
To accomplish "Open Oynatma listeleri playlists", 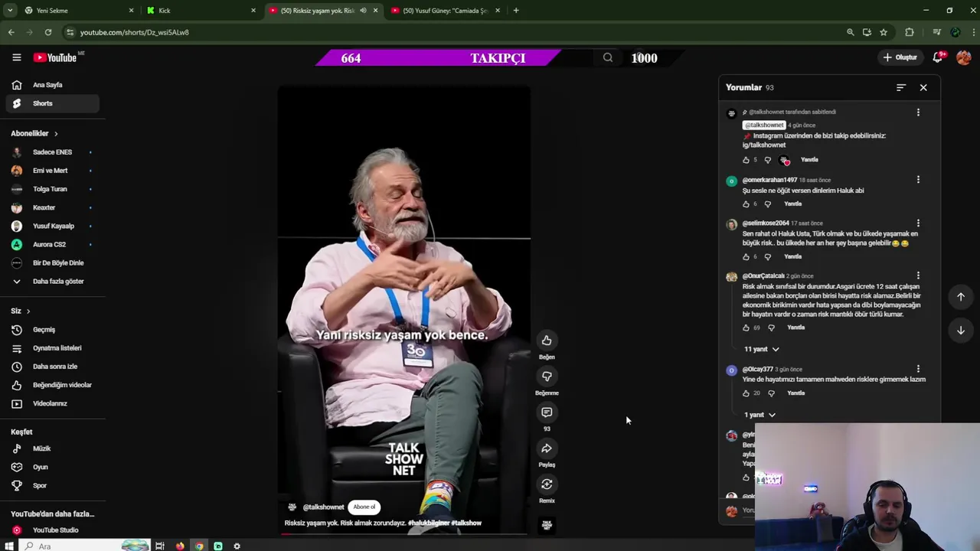I will [x=53, y=348].
